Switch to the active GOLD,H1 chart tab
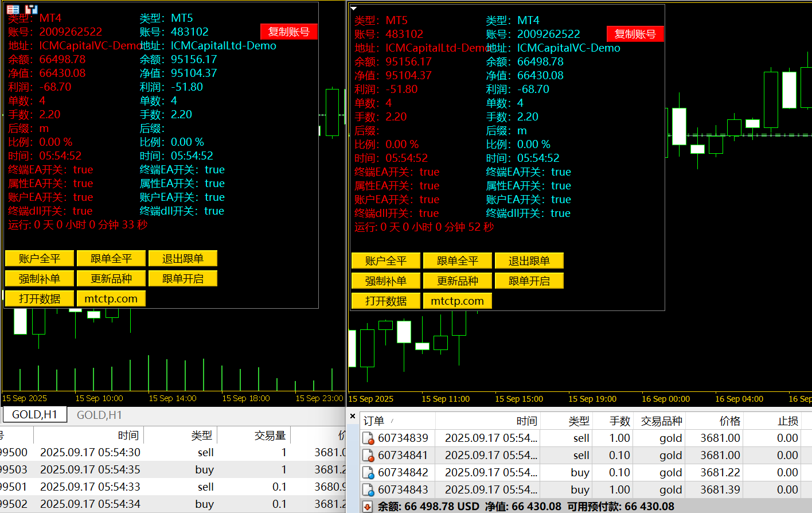Viewport: 812px width, 513px height. click(34, 414)
